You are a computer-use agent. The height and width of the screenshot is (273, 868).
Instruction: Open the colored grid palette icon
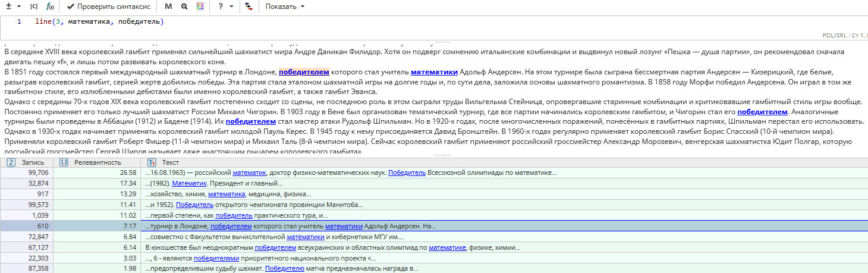[x=200, y=7]
